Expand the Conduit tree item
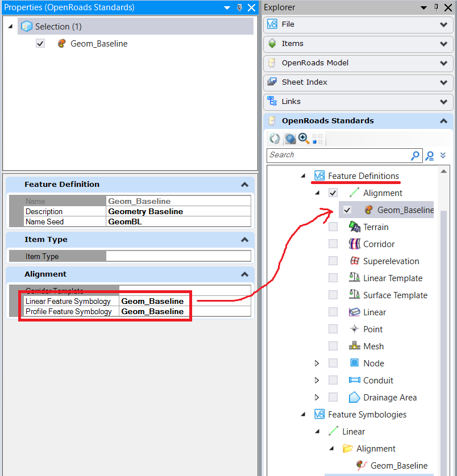Screen dimensions: 457x476 point(317,380)
